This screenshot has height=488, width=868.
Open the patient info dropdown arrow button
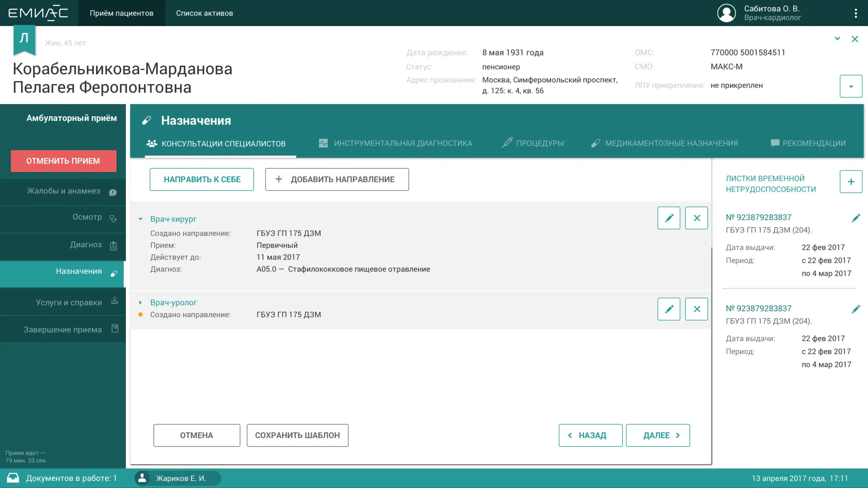click(851, 86)
